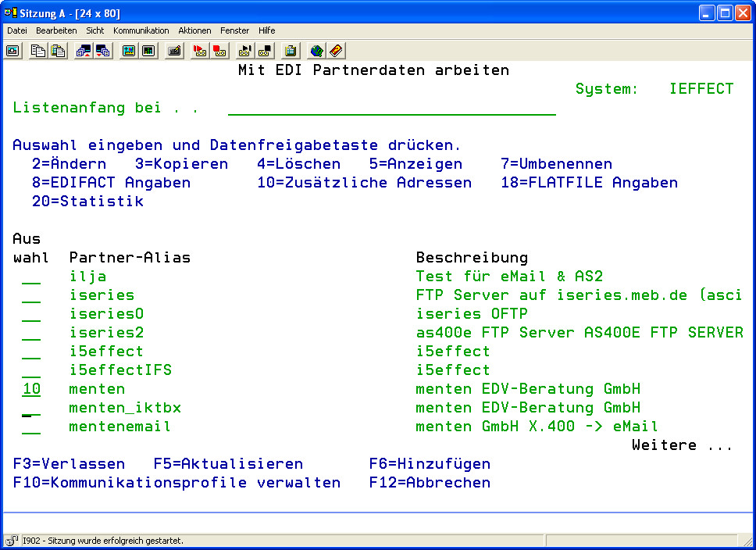Image resolution: width=756 pixels, height=550 pixels.
Task: Open the Kommunikation menu
Action: [x=141, y=30]
